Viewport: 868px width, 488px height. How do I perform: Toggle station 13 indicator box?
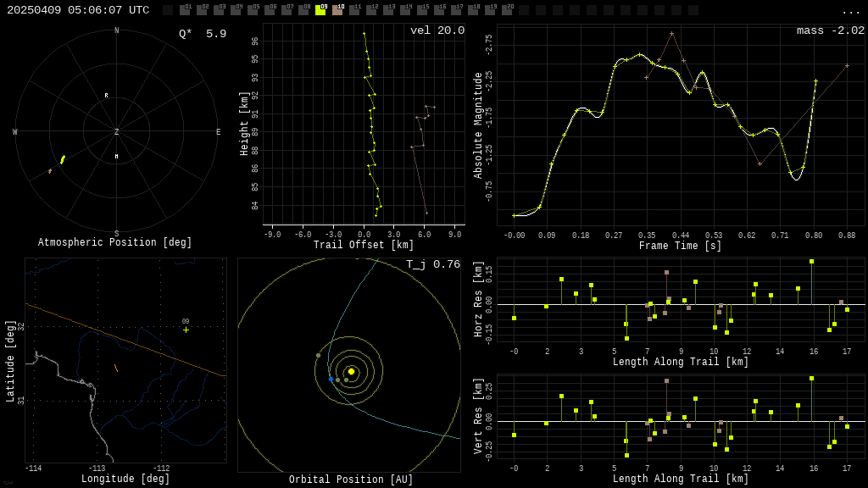click(388, 10)
